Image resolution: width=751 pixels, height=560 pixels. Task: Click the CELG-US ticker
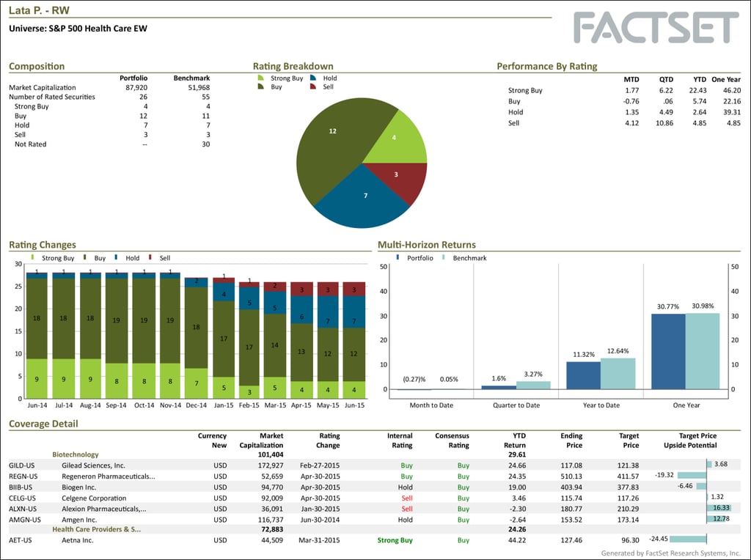coord(23,498)
